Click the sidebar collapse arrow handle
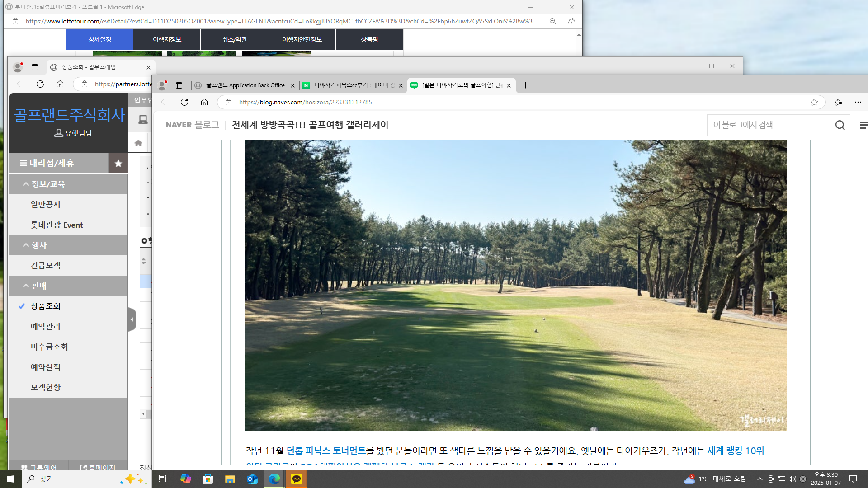868x488 pixels. click(x=132, y=319)
